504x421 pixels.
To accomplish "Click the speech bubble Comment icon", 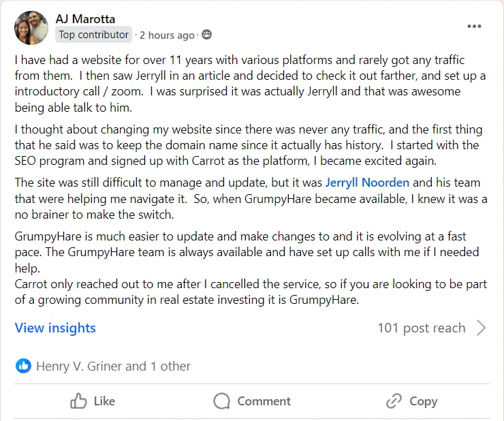I will pyautogui.click(x=221, y=401).
